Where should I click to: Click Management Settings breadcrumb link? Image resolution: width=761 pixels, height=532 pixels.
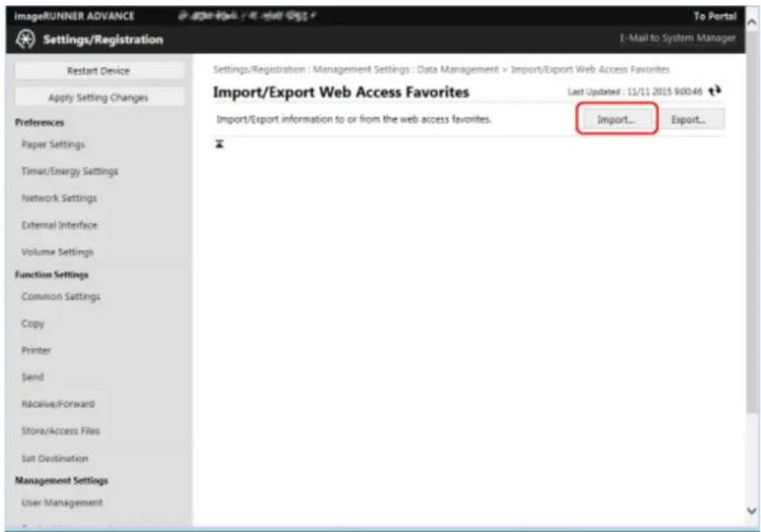tap(361, 69)
